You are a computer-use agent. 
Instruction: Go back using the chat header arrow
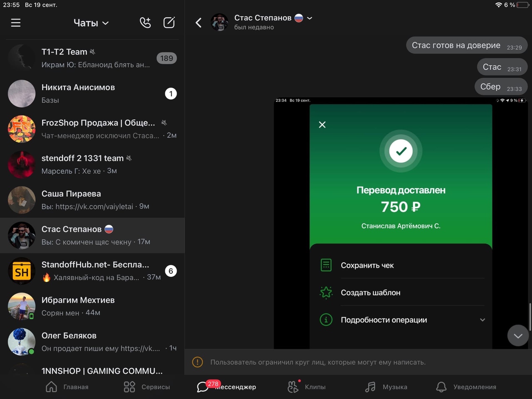click(199, 23)
